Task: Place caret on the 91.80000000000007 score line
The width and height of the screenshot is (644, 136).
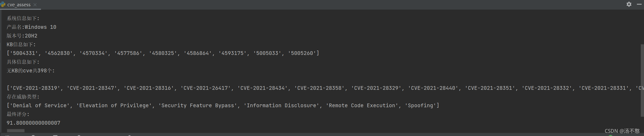Action: (x=33, y=123)
